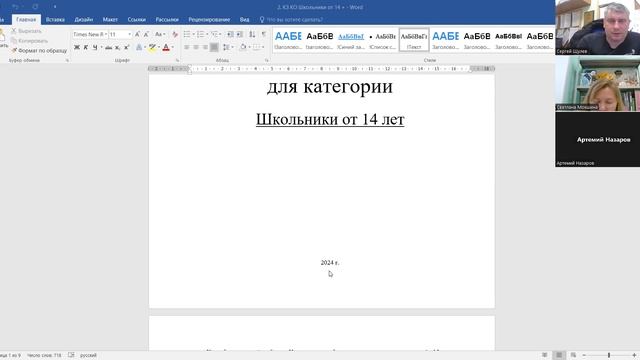Open the font name dropdown (Times New Roman)
The height and width of the screenshot is (360, 640).
[106, 34]
